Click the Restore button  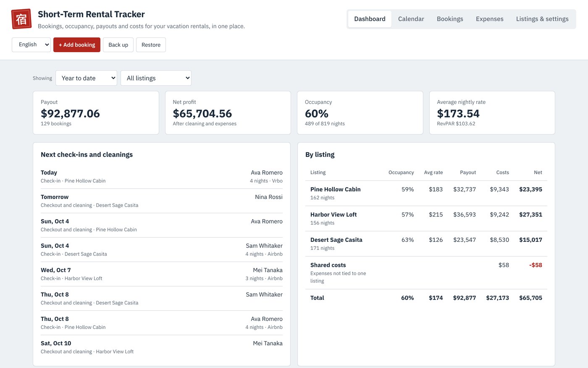(x=151, y=45)
